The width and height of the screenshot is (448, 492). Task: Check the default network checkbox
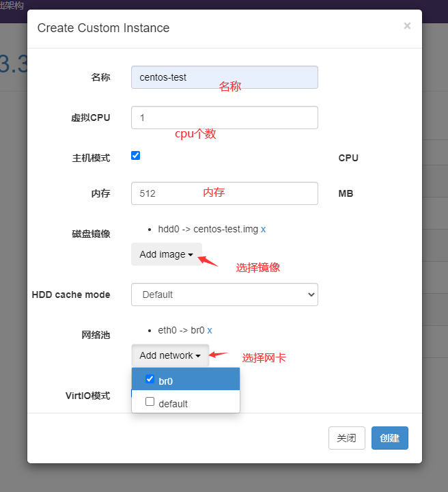coord(150,402)
